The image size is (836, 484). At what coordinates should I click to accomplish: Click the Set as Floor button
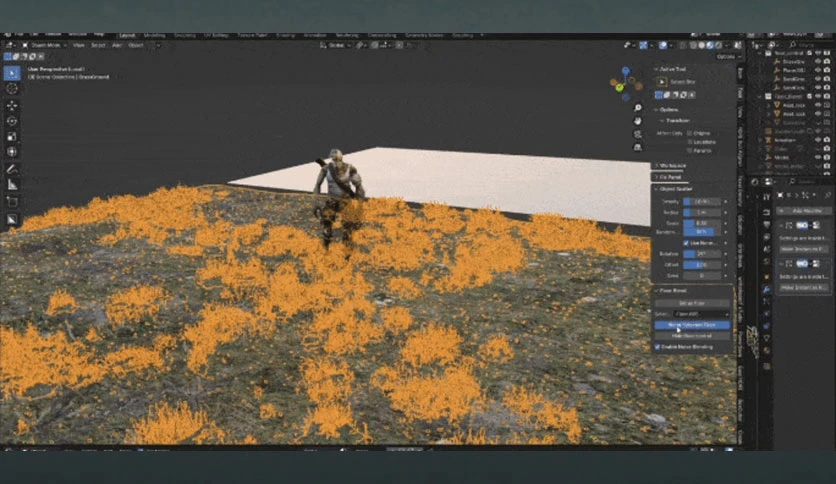coord(692,303)
